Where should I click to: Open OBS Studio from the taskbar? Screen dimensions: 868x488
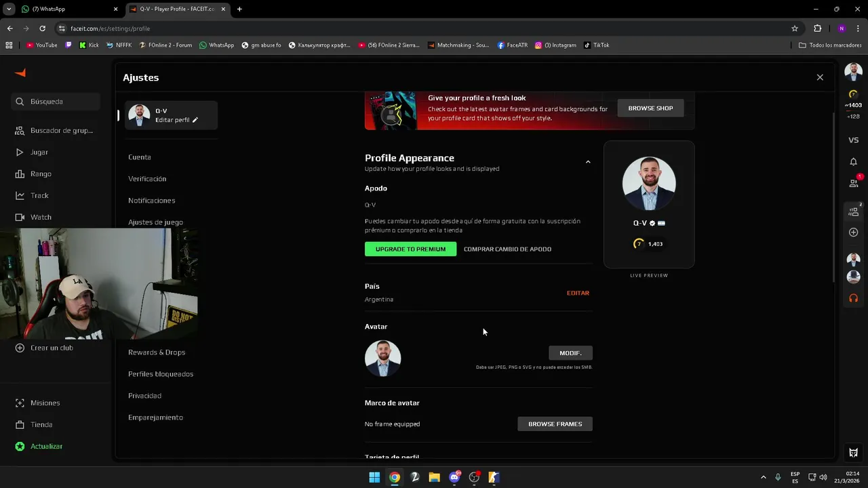point(474,477)
